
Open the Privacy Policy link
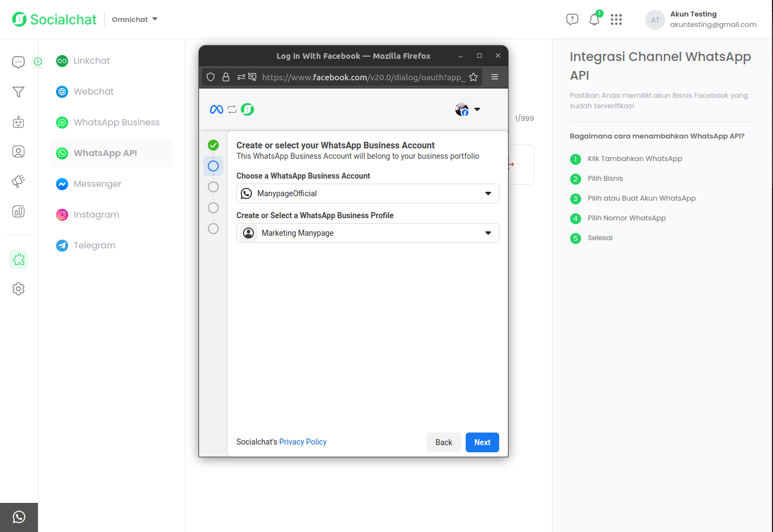click(303, 442)
